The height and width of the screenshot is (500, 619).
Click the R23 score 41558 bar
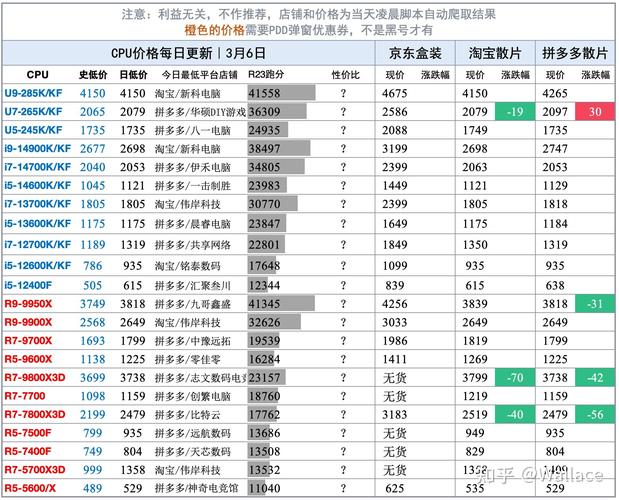click(281, 93)
